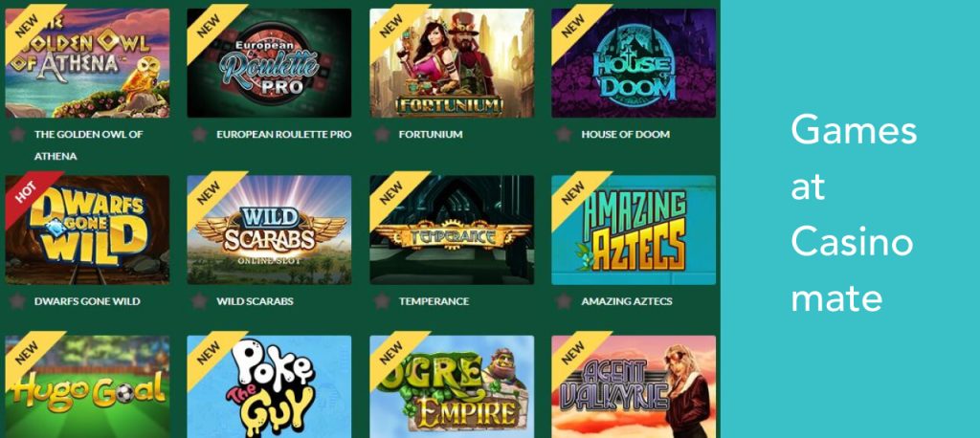Screen dimensions: 980x438
Task: Launch European Roulette Pro game image
Action: [x=269, y=62]
